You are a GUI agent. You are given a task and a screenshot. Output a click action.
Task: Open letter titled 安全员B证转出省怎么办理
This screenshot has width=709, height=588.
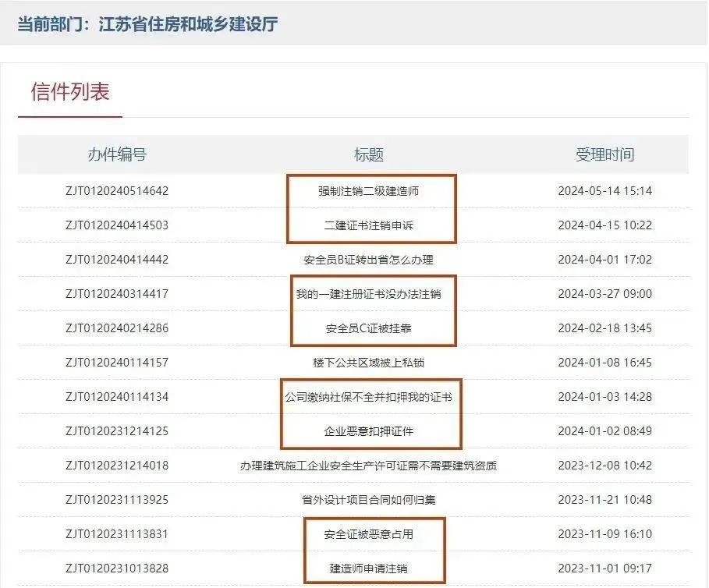(x=368, y=260)
